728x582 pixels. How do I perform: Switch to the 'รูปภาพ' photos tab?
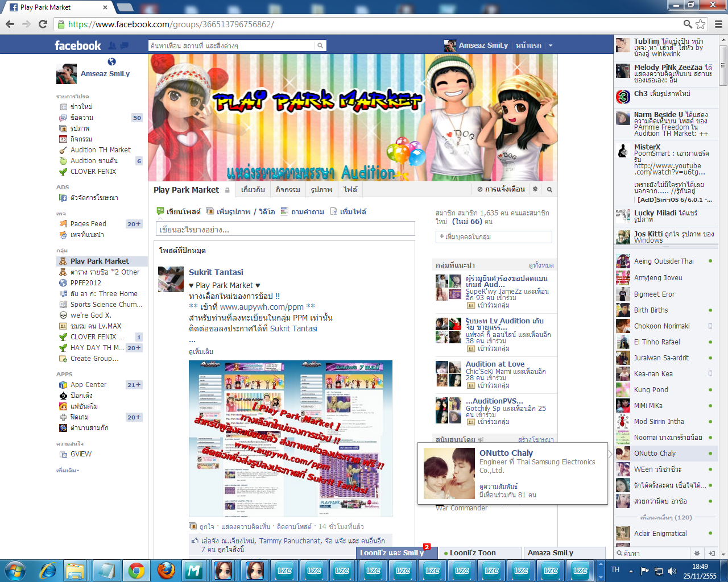[322, 190]
